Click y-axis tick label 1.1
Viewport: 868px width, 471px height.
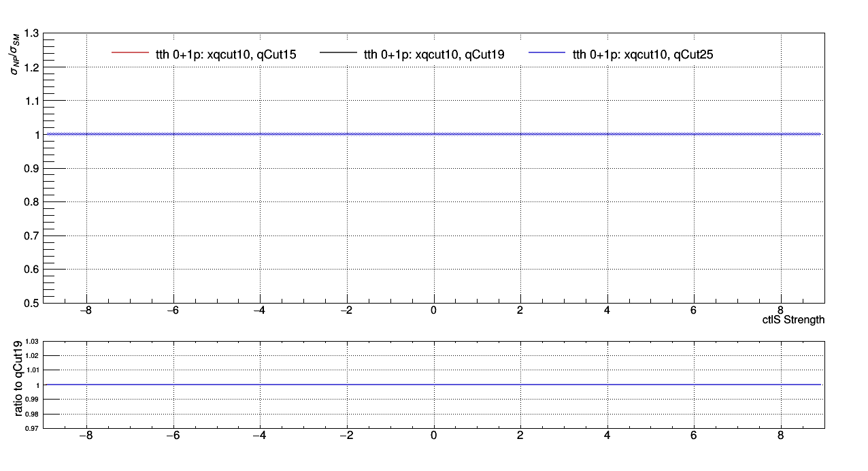31,101
